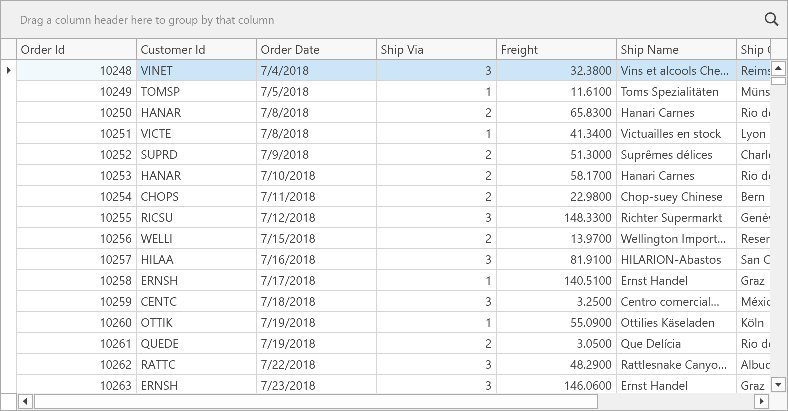Click the horizontal scrollbar right arrow
This screenshot has height=411, width=788.
[x=761, y=401]
